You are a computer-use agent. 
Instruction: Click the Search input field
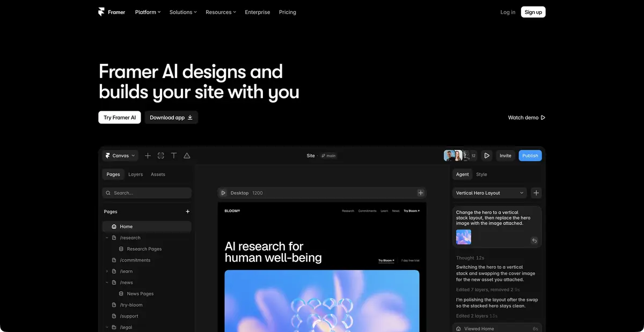147,193
